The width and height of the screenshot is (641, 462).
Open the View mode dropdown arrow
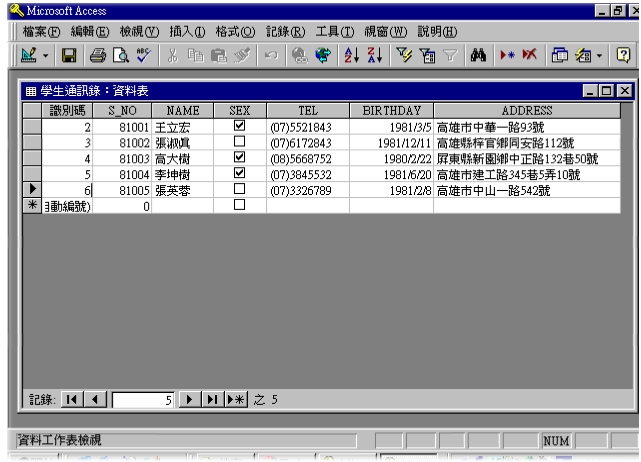[x=45, y=56]
